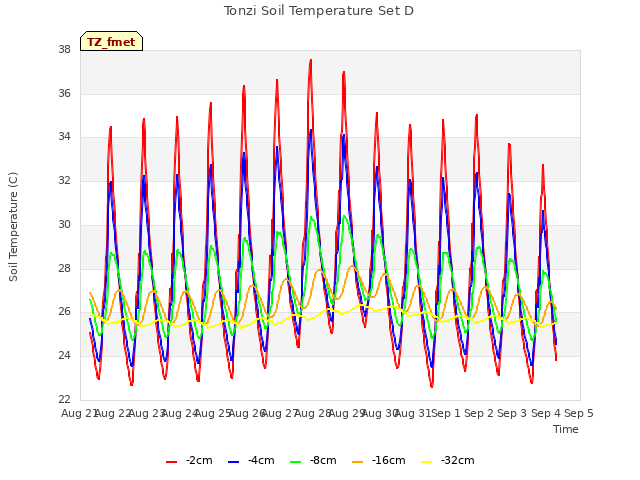
Task: Click the y-axis tick value 24
Action: point(64,356)
